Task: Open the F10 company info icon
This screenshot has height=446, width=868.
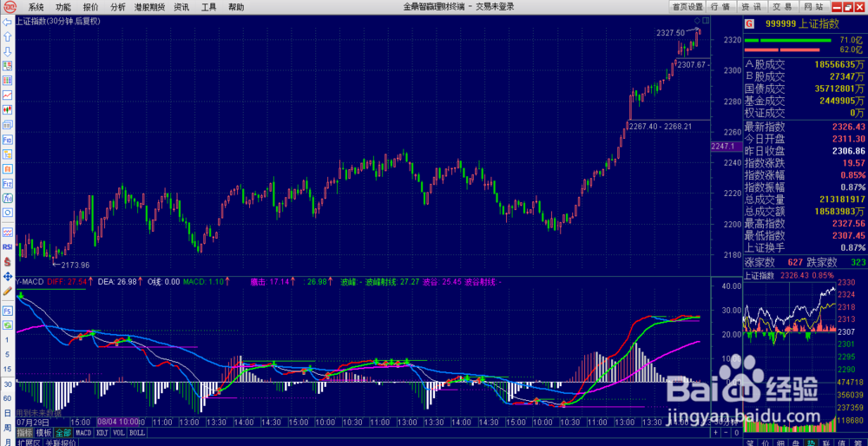Action: [7, 140]
